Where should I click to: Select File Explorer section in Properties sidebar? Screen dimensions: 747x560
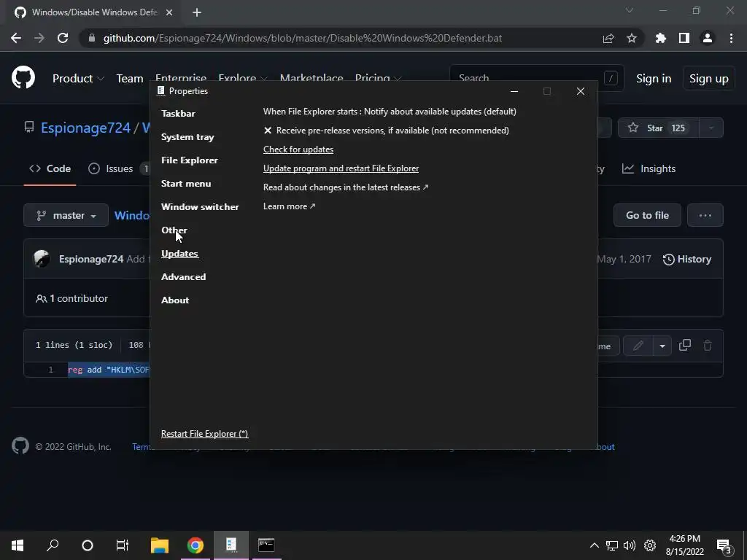pos(190,160)
